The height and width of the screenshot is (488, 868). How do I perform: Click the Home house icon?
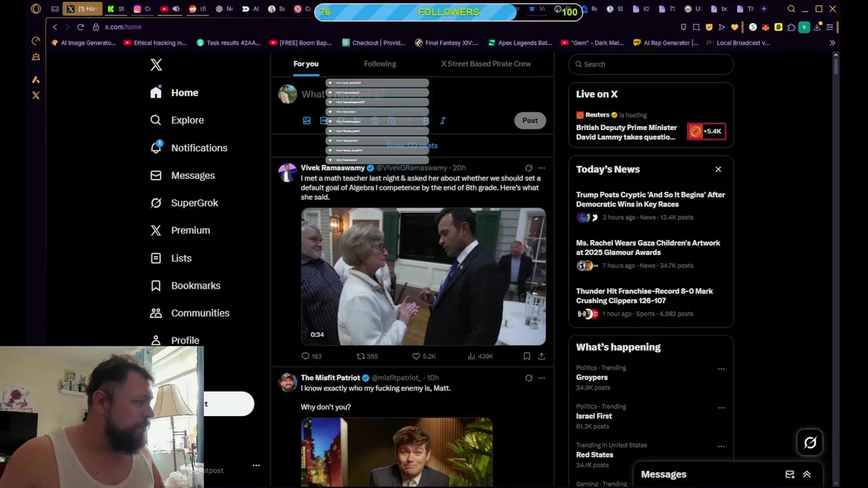point(156,93)
